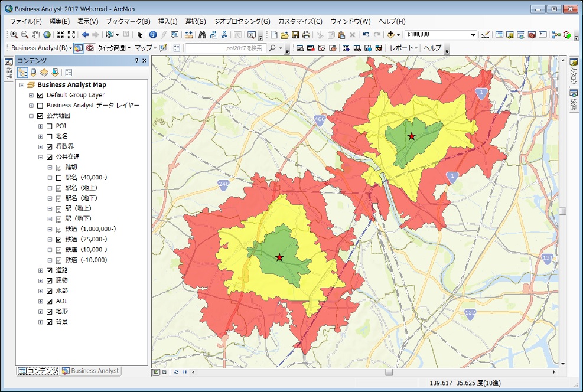Open the Table of Contents window icon
Image resolution: width=583 pixels, height=392 pixels.
coord(499,35)
